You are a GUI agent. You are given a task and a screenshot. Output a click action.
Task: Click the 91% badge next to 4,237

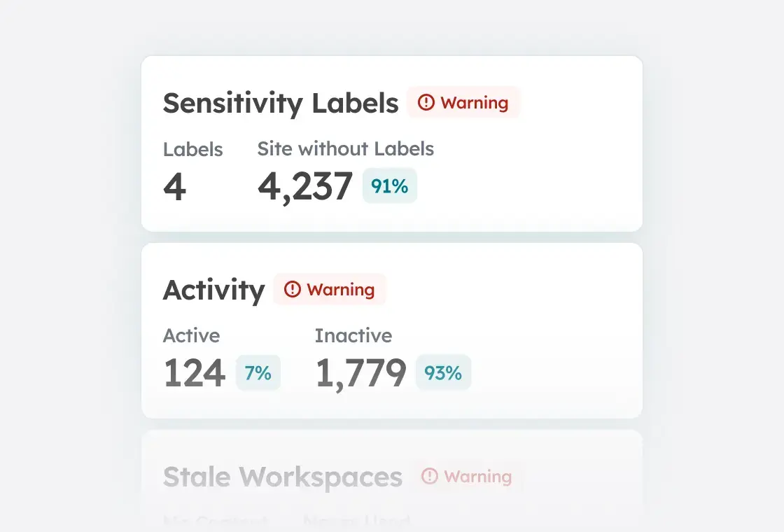pyautogui.click(x=390, y=185)
